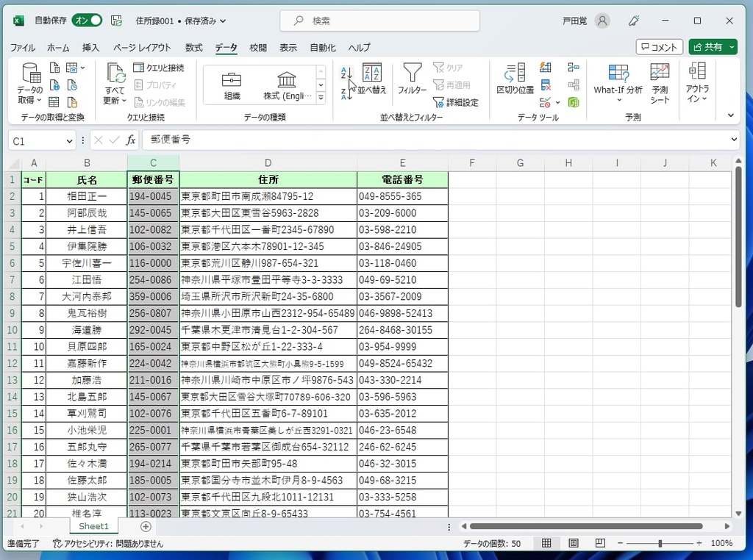Expand the formula bar
The width and height of the screenshot is (753, 560).
734,140
